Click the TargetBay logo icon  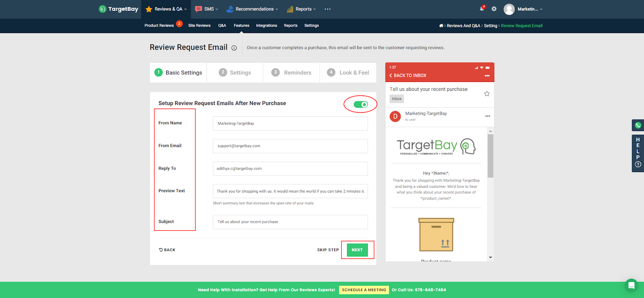tap(102, 9)
